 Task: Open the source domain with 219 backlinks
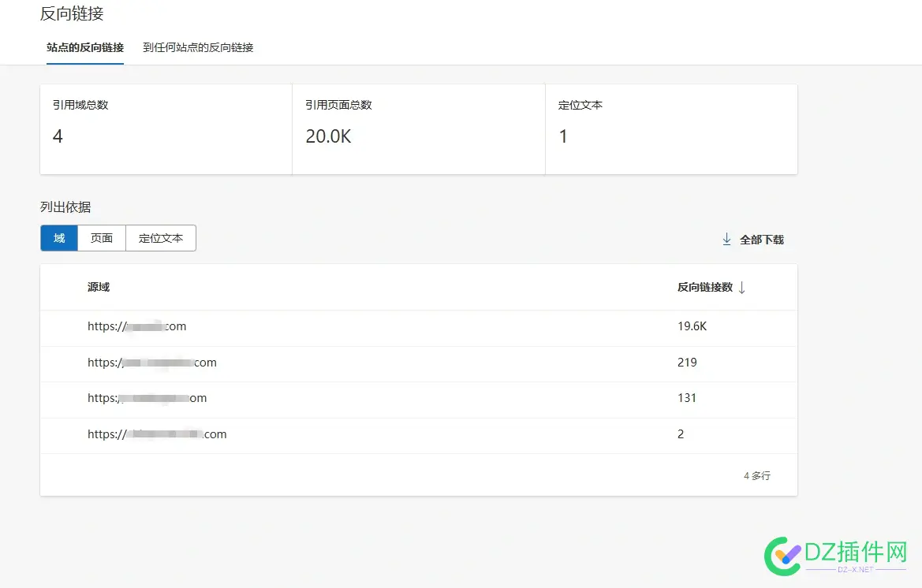coord(152,363)
